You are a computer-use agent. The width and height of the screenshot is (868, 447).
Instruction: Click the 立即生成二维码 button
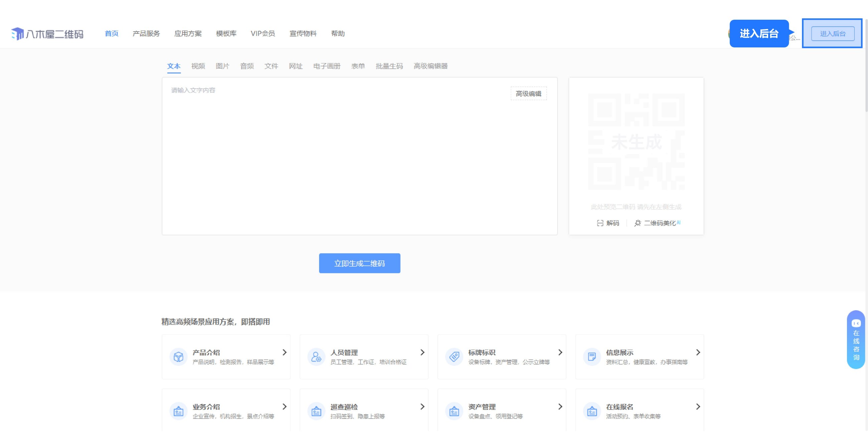click(359, 263)
